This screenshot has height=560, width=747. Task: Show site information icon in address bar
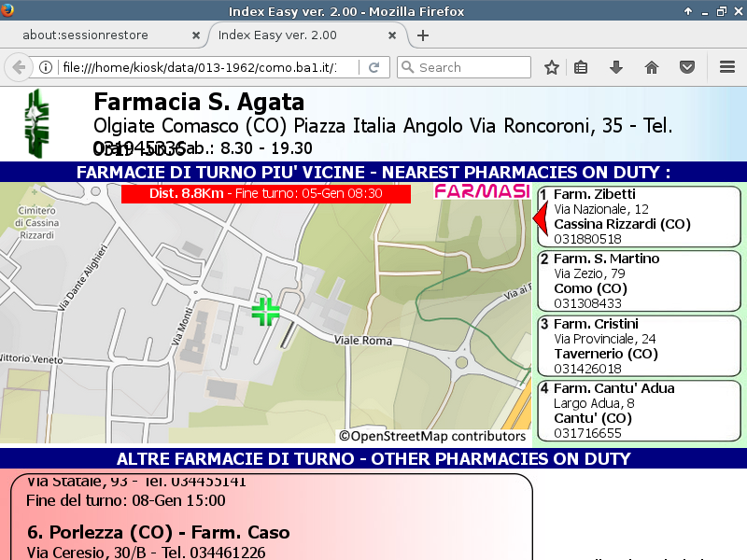pos(45,67)
